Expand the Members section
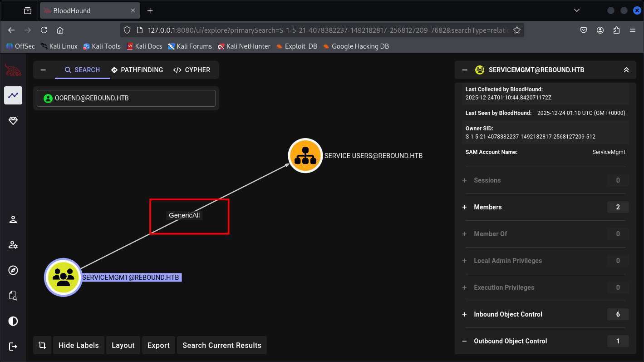 (464, 207)
